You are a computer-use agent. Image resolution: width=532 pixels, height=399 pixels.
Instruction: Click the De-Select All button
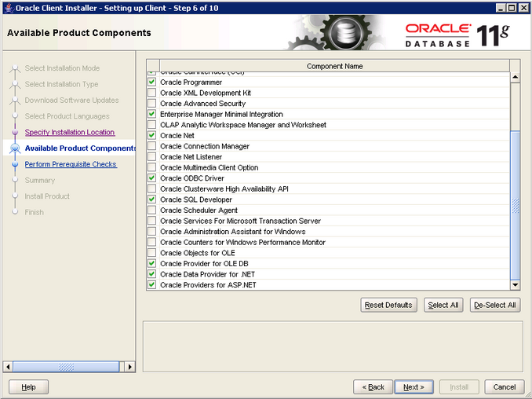point(494,305)
